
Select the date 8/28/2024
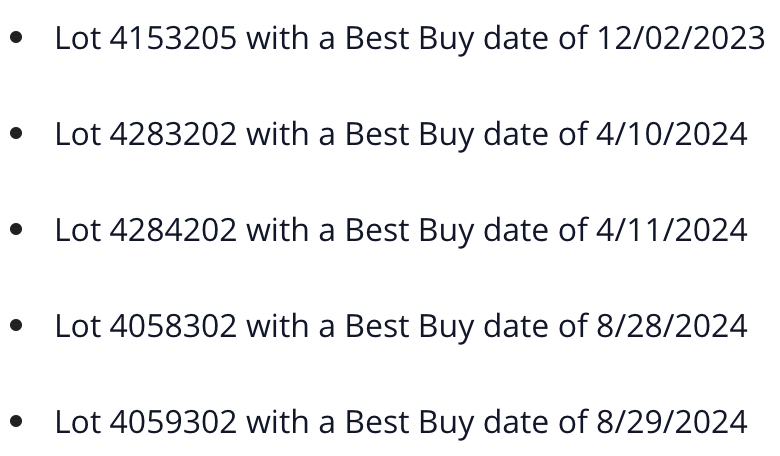pos(672,326)
